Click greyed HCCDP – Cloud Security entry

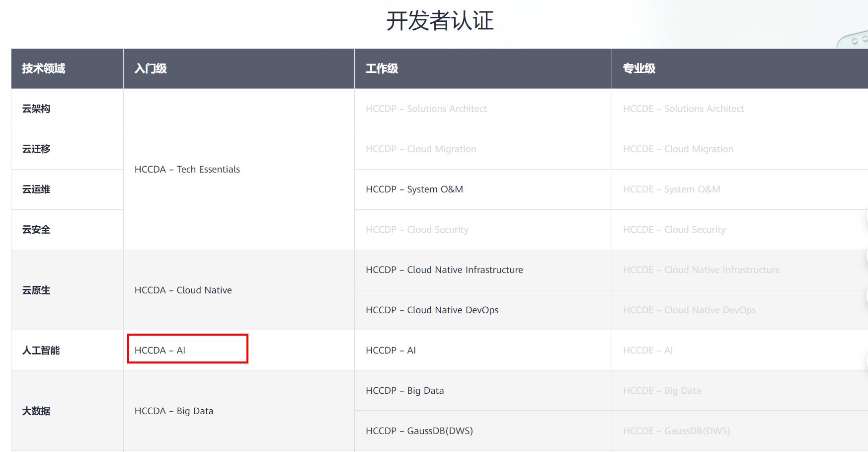[417, 230]
